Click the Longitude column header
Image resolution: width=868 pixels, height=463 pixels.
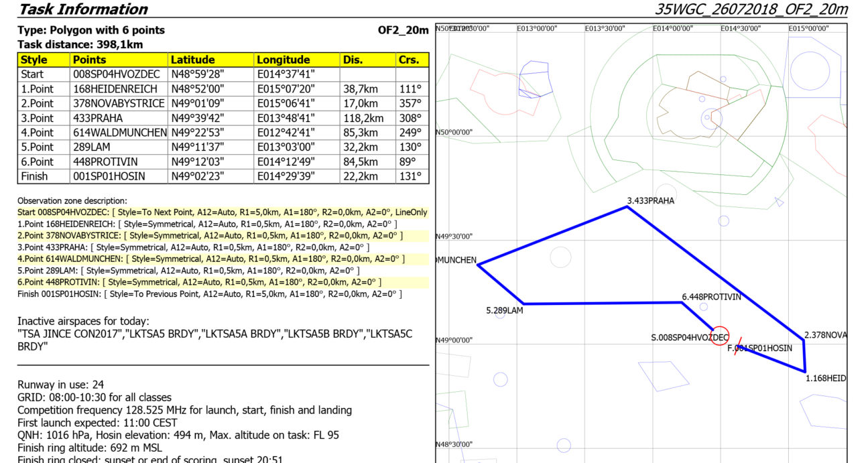[297, 60]
